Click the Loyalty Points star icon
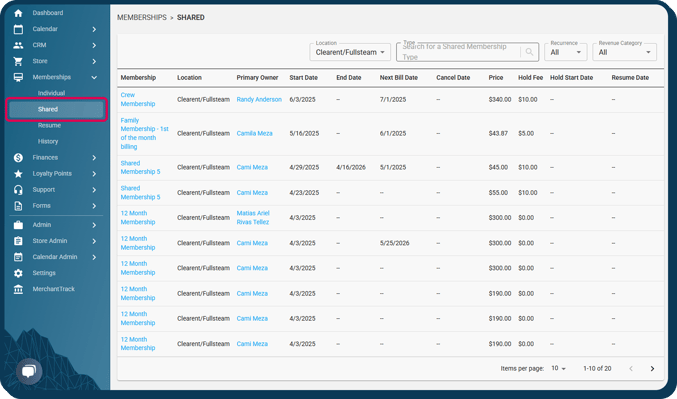 click(x=18, y=174)
